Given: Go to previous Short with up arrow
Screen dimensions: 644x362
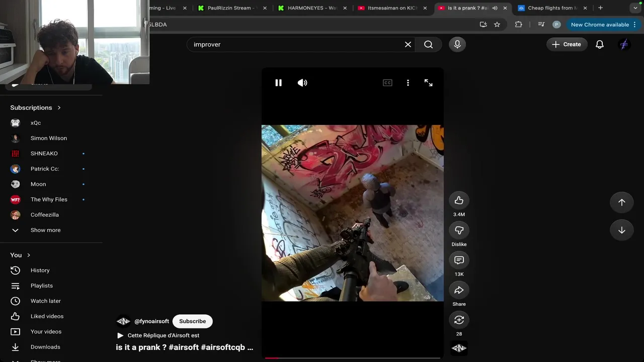Looking at the screenshot, I should tap(622, 202).
